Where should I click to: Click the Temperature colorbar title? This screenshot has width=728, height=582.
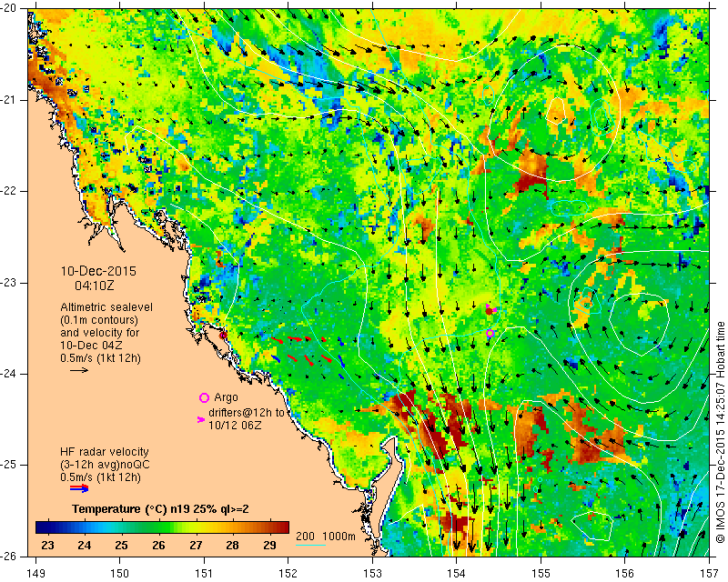(160, 509)
